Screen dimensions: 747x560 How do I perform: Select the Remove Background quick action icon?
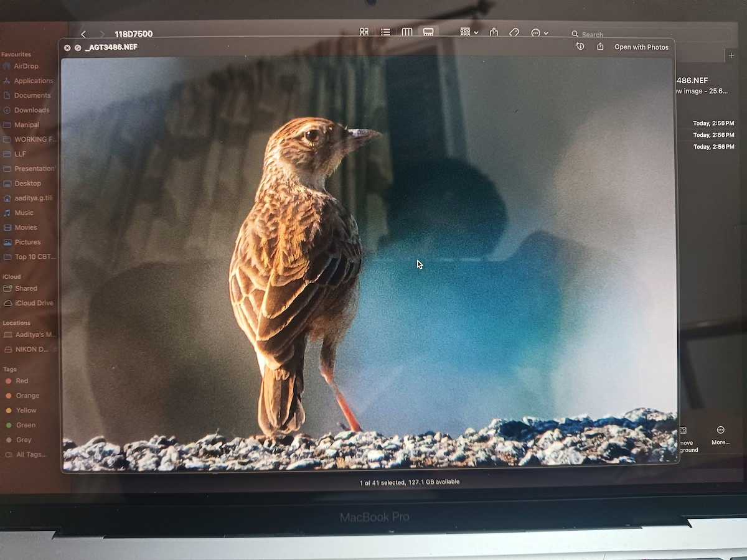684,430
